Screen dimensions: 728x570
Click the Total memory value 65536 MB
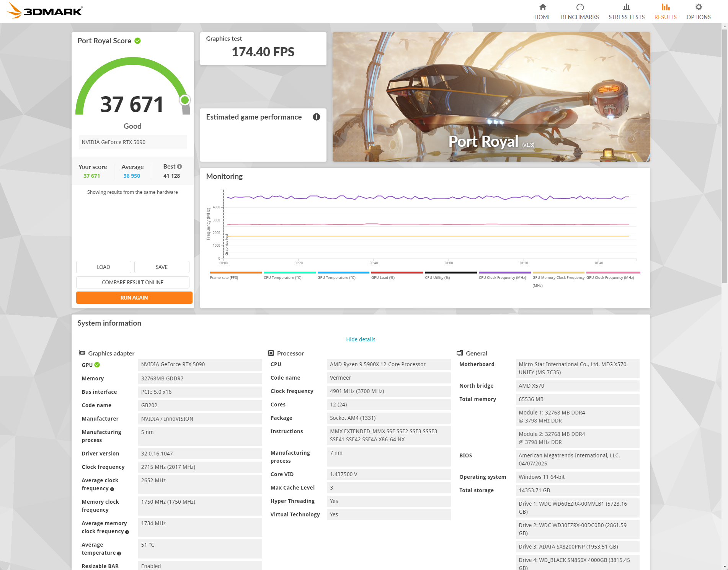578,399
